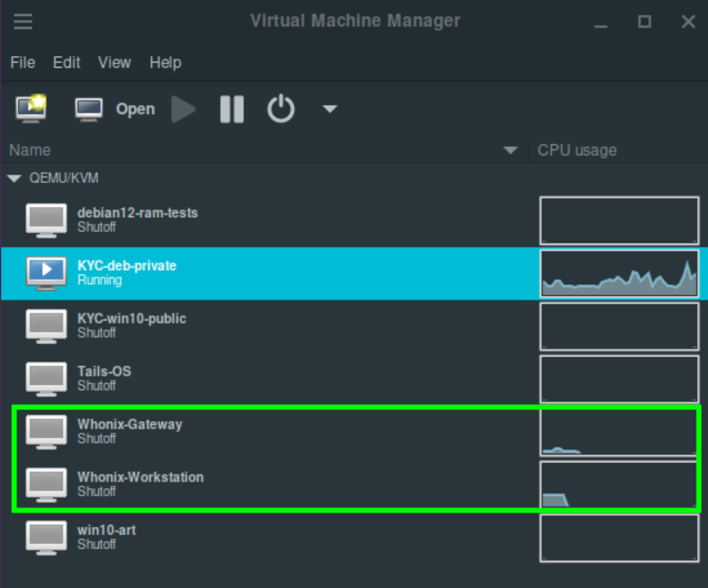Image resolution: width=708 pixels, height=588 pixels.
Task: Open the Edit menu
Action: coord(66,62)
